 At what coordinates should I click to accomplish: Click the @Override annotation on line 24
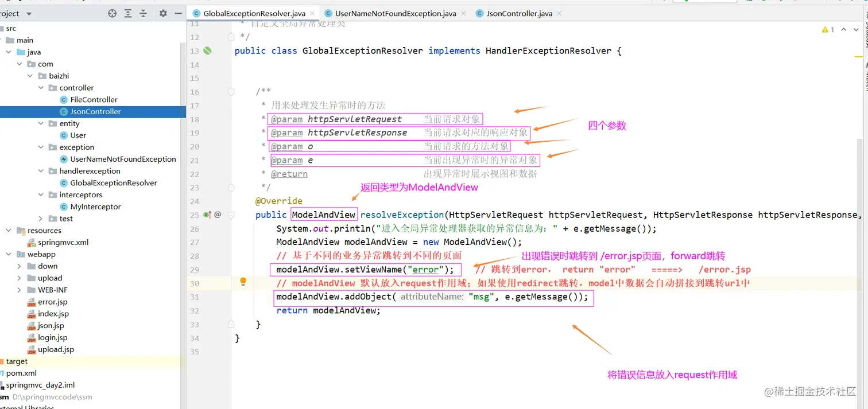tap(279, 201)
